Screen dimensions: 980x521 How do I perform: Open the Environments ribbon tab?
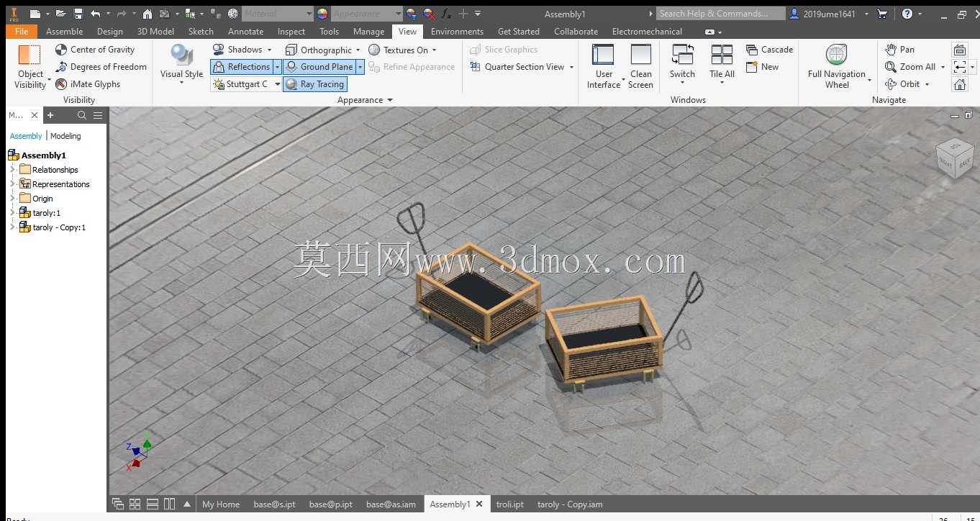tap(457, 32)
